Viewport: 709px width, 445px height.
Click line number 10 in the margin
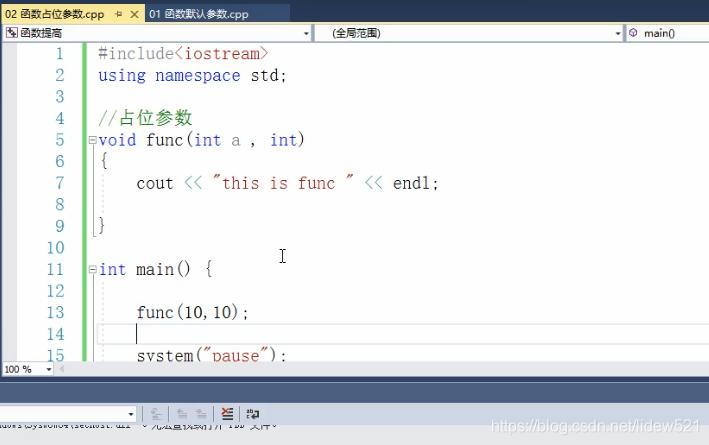(x=56, y=248)
